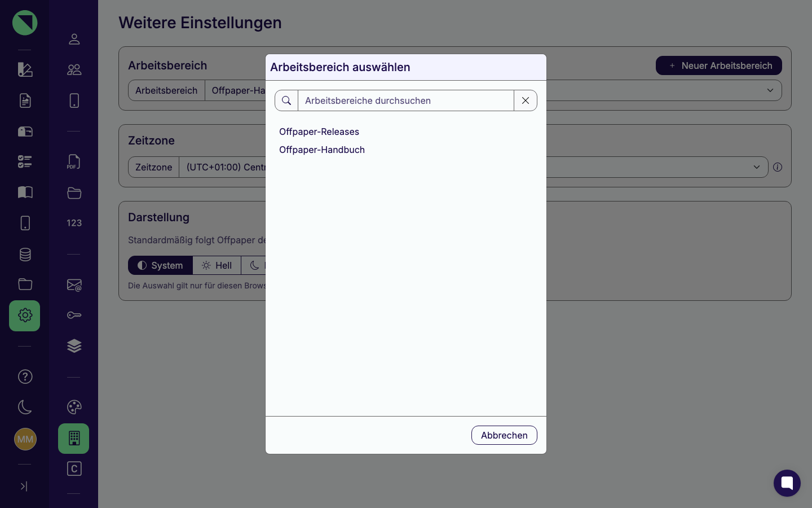812x508 pixels.
Task: Select the Offpaper-Handbuch workspace
Action: coord(322,150)
